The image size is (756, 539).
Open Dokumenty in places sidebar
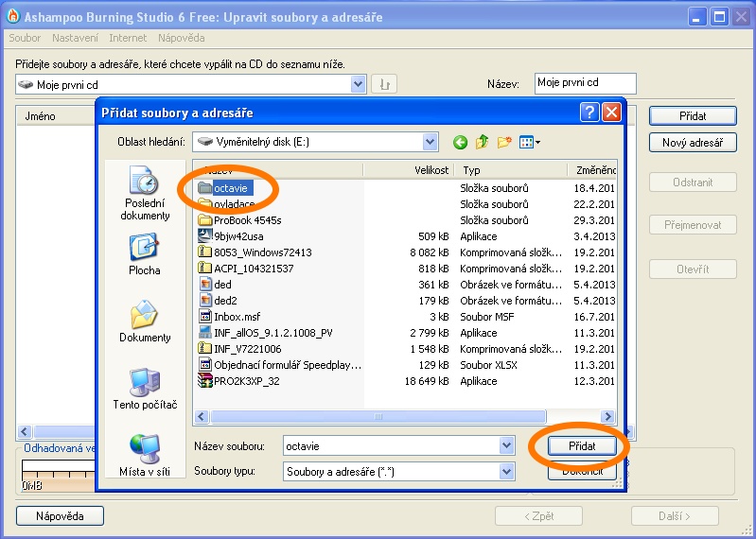(145, 321)
